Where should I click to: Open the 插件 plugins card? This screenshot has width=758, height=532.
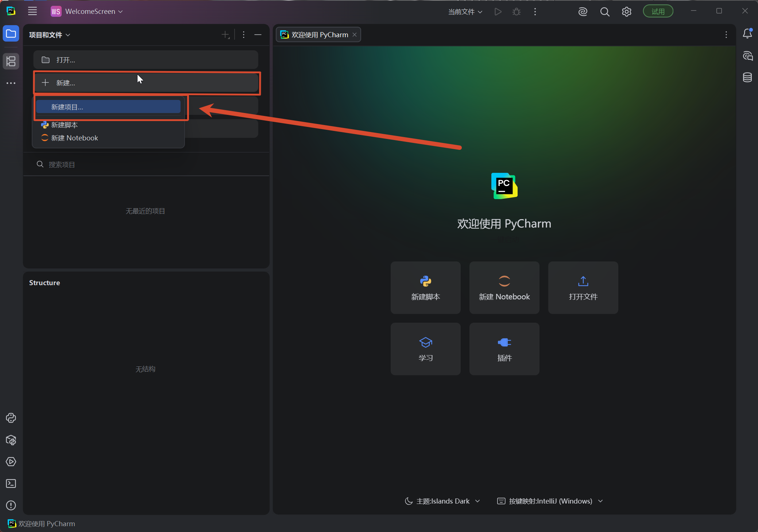tap(504, 349)
